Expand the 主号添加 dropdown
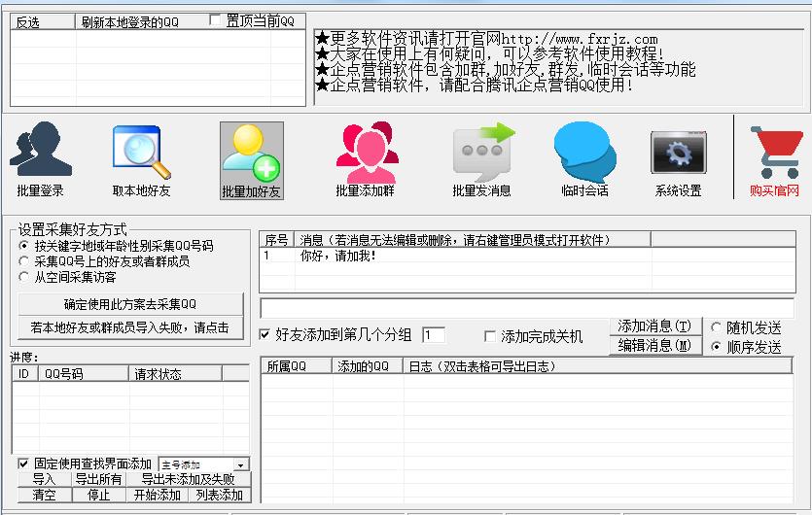 [x=241, y=464]
